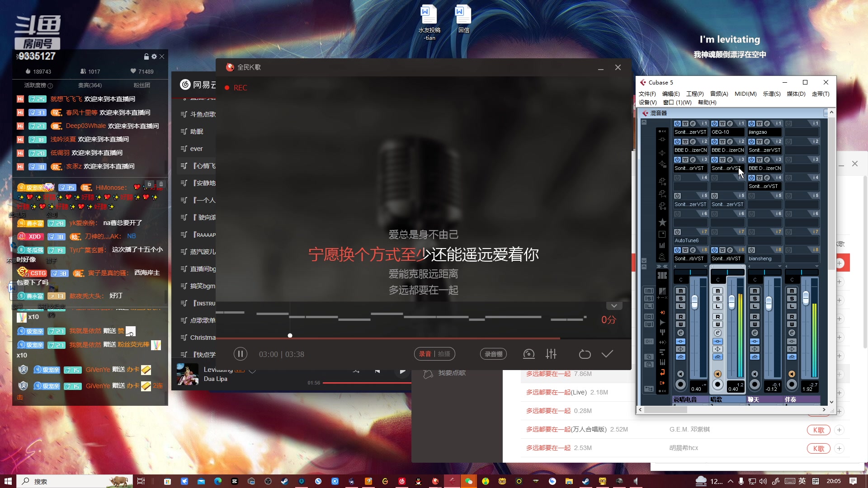This screenshot has width=868, height=488.
Task: Open 水友投稿-tian Word document on desktop
Action: click(429, 23)
